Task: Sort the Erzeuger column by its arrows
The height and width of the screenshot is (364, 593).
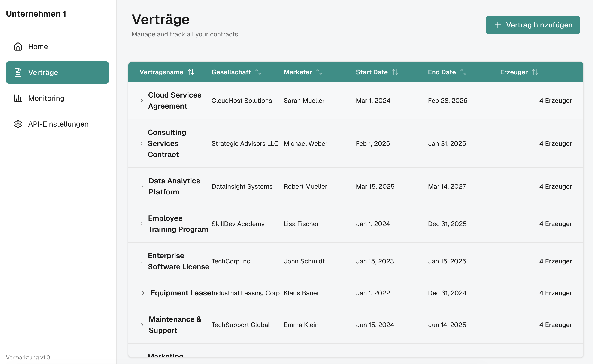Action: (536, 72)
